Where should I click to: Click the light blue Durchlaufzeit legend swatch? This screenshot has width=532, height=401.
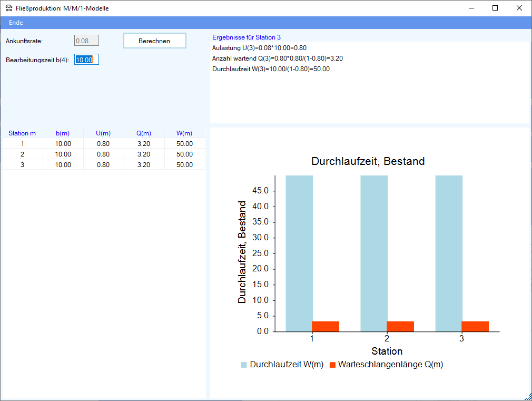coord(244,365)
